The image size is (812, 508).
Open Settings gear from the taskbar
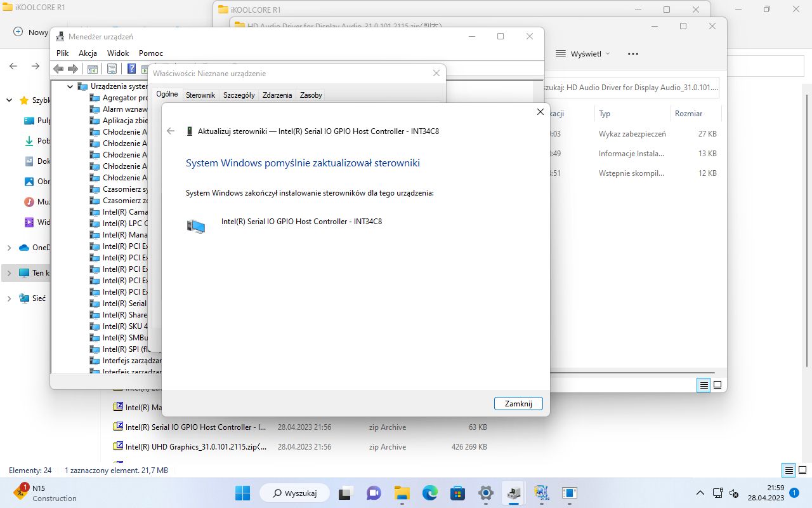coord(486,493)
